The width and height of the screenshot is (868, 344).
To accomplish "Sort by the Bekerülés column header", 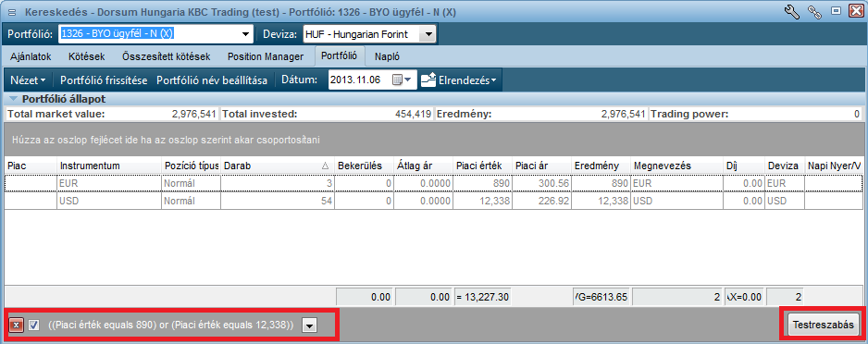I will 364,166.
